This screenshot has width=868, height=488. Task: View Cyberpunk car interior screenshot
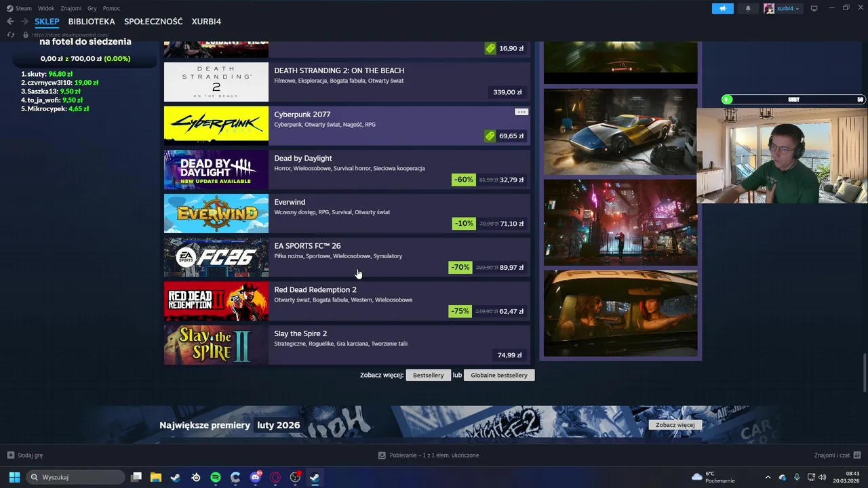coord(620,313)
